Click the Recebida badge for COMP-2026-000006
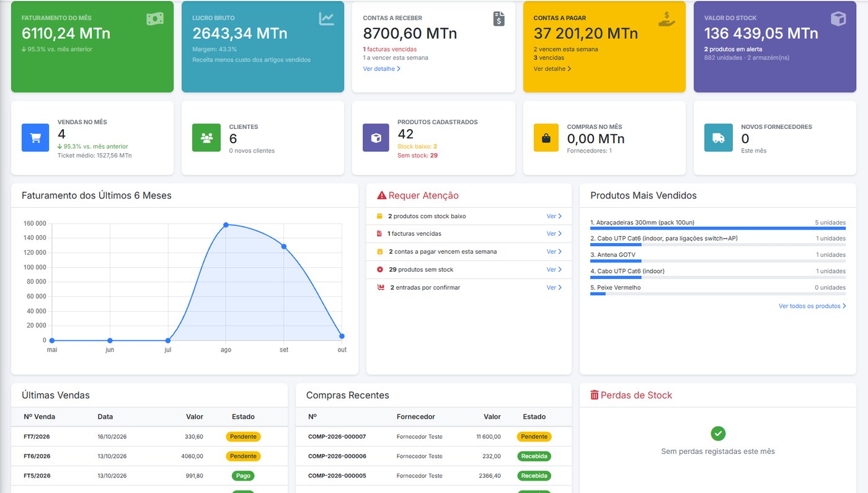 point(534,456)
